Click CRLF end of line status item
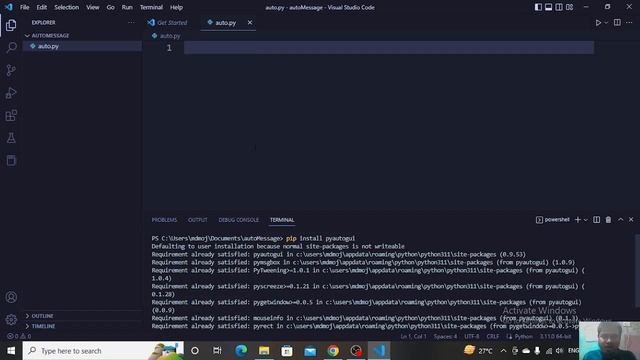Image resolution: width=640 pixels, height=360 pixels. coord(493,336)
